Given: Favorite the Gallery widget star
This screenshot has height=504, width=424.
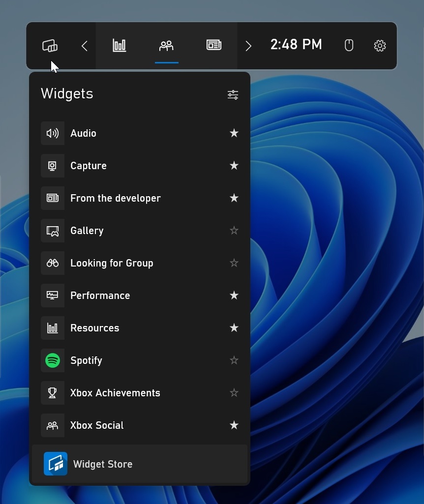Looking at the screenshot, I should (234, 231).
